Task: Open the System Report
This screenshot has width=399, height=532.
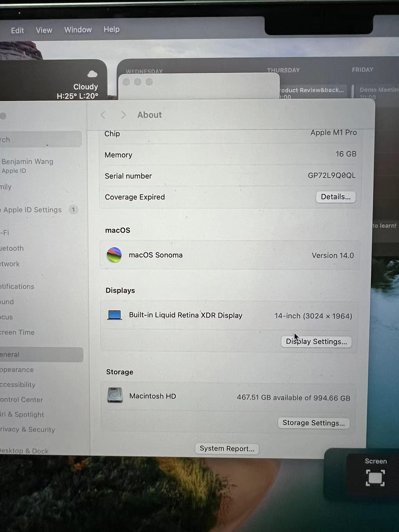Action: tap(227, 448)
